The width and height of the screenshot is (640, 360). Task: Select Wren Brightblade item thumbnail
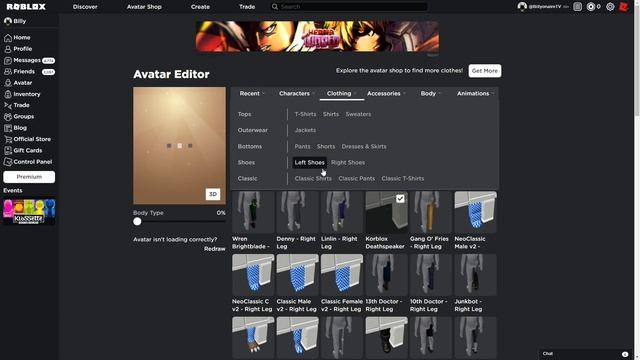pyautogui.click(x=253, y=212)
